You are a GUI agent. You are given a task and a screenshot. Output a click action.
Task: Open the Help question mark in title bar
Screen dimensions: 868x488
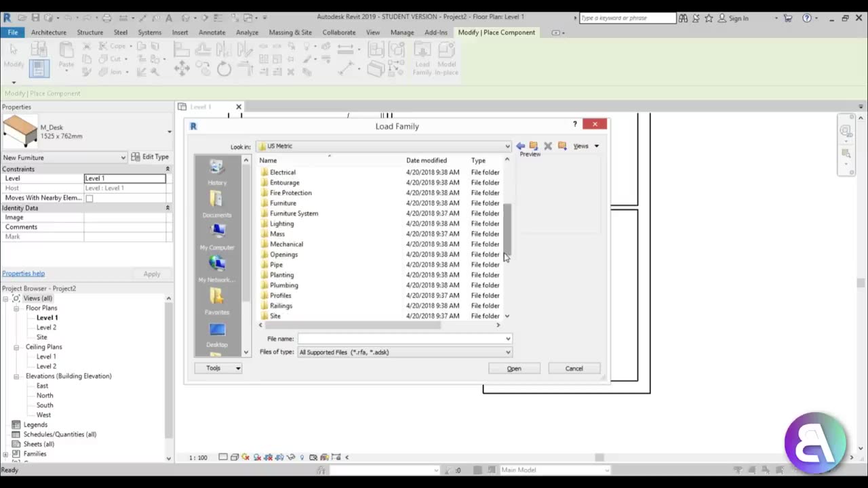807,18
